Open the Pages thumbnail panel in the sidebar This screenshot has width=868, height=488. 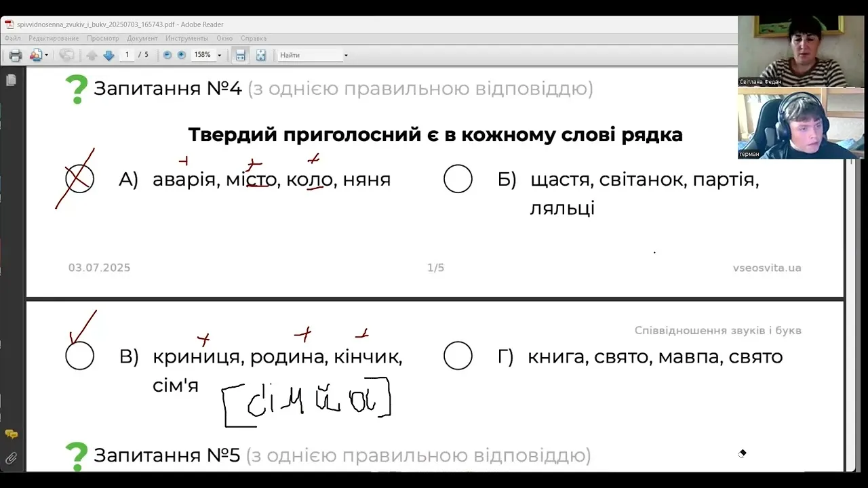coord(11,81)
